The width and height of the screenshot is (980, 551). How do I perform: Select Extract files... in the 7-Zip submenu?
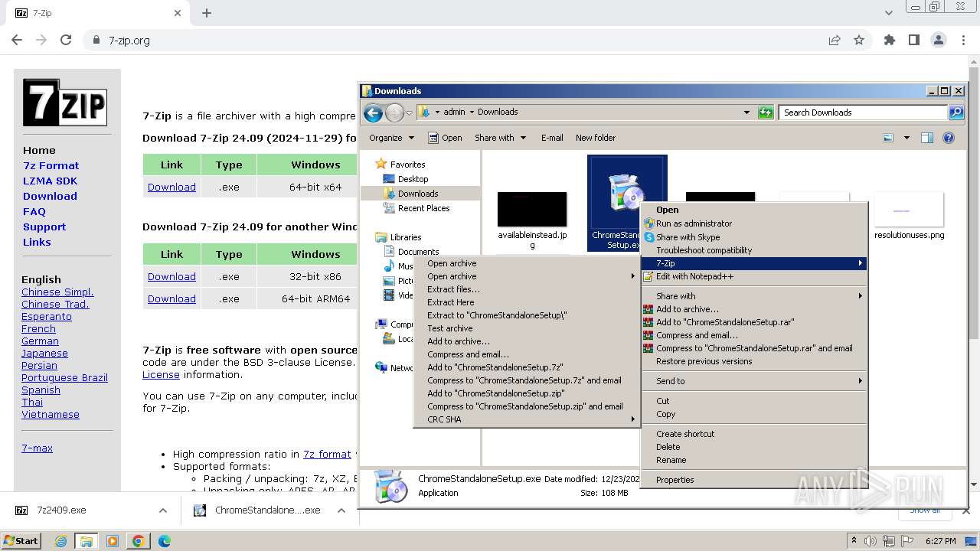[x=526, y=289]
